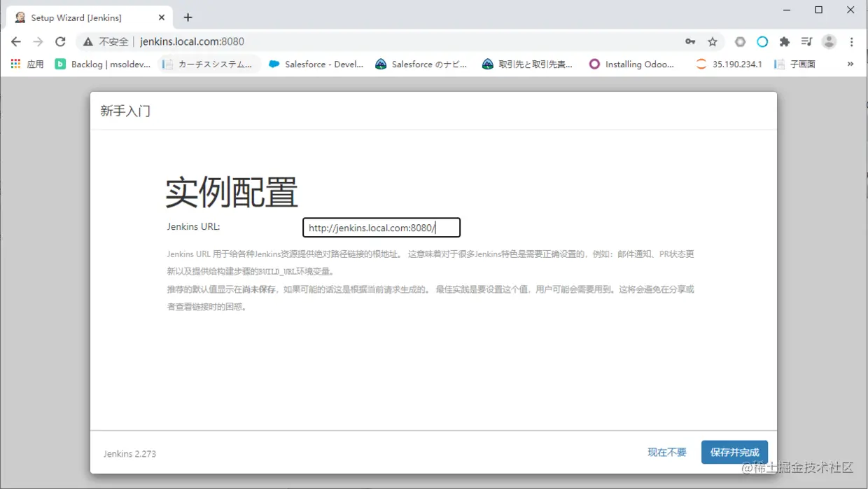Close the Setup Wizard tab
The height and width of the screenshot is (489, 868).
coord(162,18)
